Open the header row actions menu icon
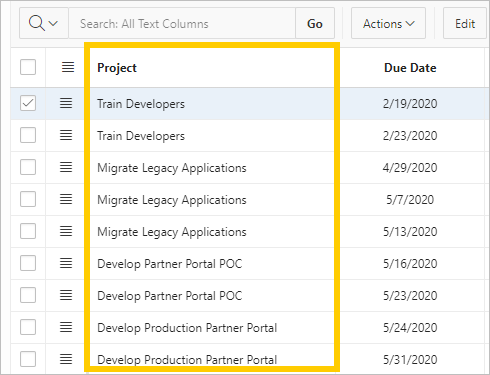This screenshot has width=490, height=375. (68, 67)
